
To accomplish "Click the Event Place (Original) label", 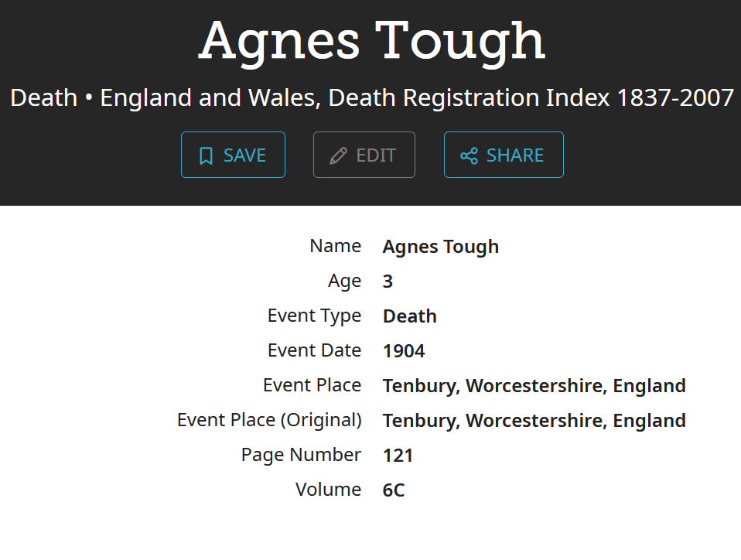I will coord(269,420).
